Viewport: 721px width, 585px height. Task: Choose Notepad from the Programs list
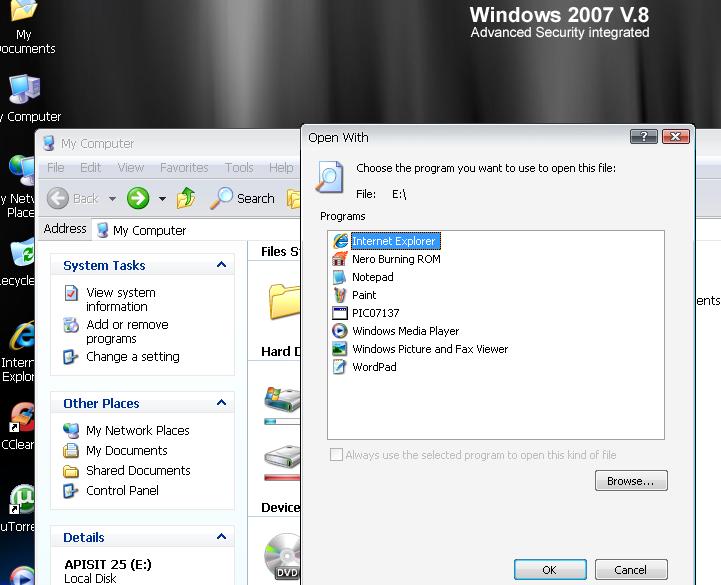[363, 277]
